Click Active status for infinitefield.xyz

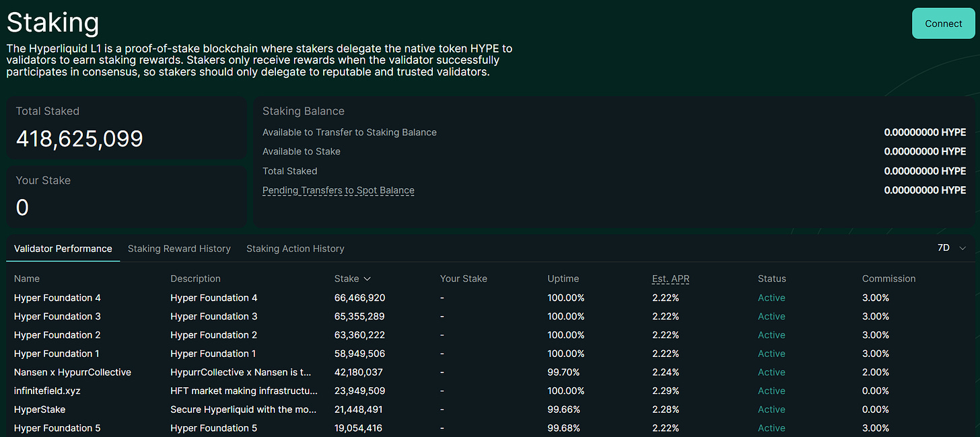click(x=771, y=391)
